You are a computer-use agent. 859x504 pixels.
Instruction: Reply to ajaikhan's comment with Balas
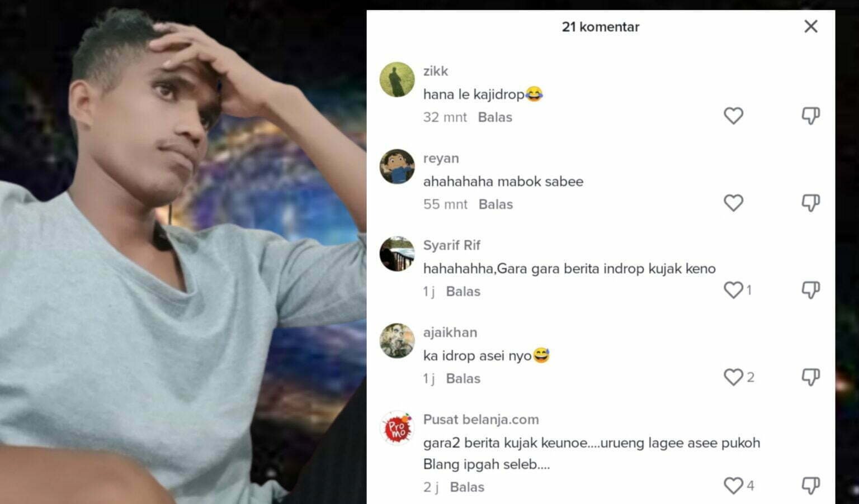coord(463,379)
